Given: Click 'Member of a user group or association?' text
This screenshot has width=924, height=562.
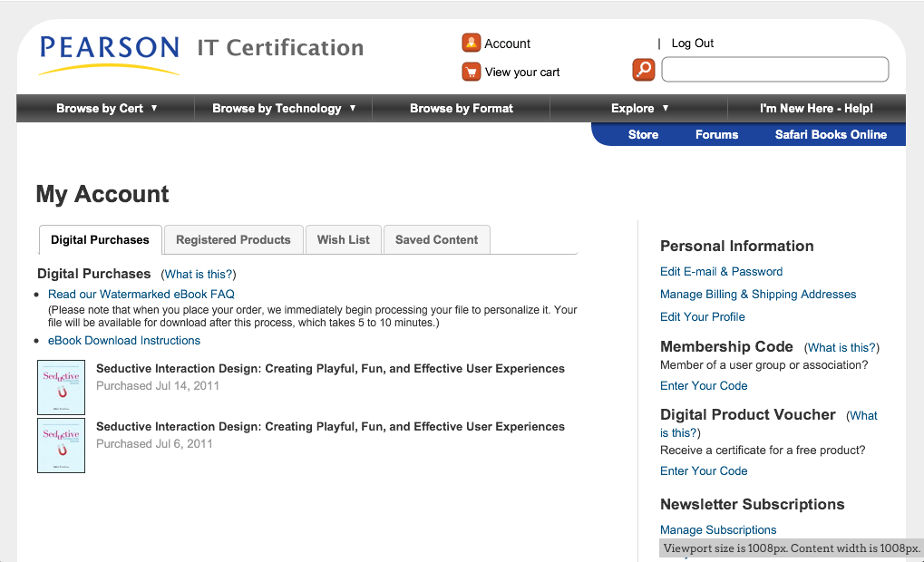Looking at the screenshot, I should (x=764, y=365).
